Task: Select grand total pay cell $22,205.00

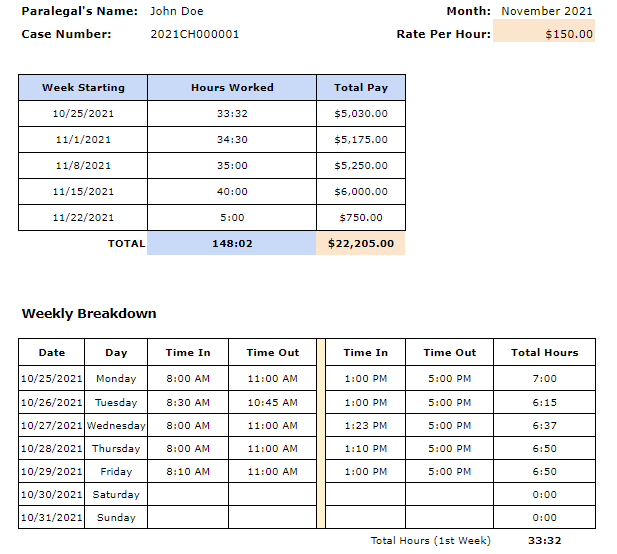Action: pyautogui.click(x=360, y=244)
